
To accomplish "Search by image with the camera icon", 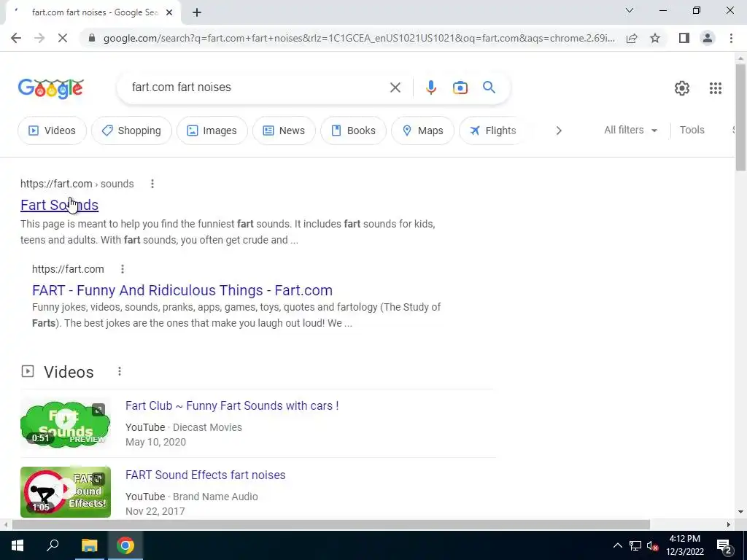I will click(x=460, y=87).
